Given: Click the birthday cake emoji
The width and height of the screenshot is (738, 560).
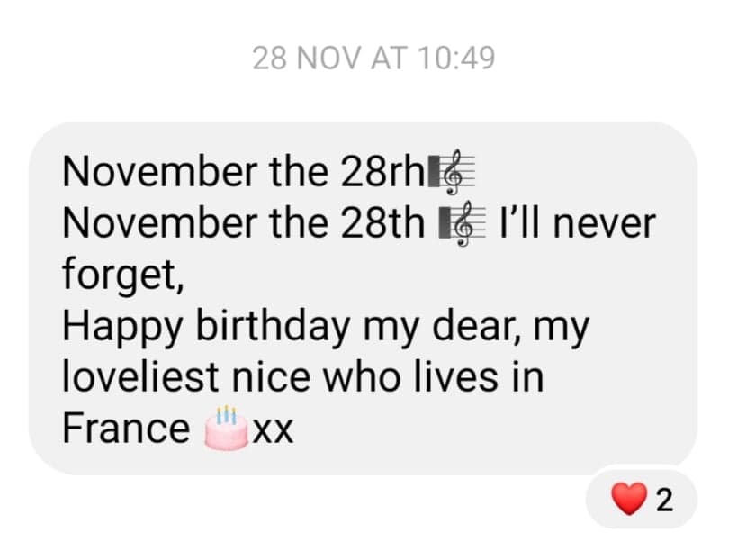Looking at the screenshot, I should coord(227,428).
